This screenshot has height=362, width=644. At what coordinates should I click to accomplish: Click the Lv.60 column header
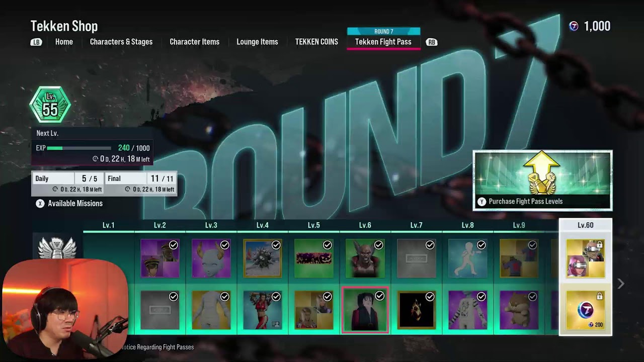click(x=586, y=225)
